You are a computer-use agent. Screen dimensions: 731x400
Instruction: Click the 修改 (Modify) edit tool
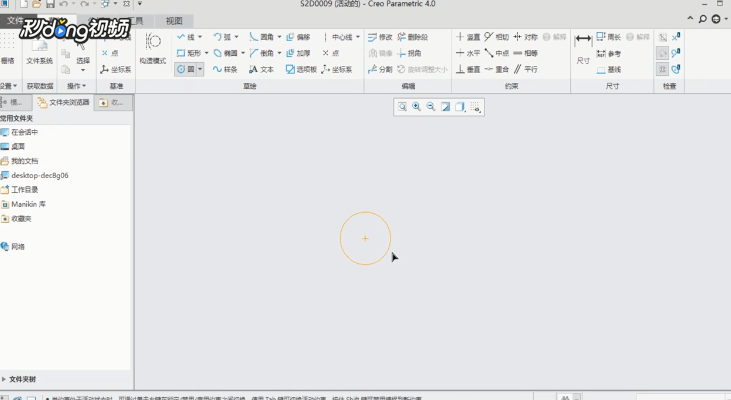pos(380,37)
